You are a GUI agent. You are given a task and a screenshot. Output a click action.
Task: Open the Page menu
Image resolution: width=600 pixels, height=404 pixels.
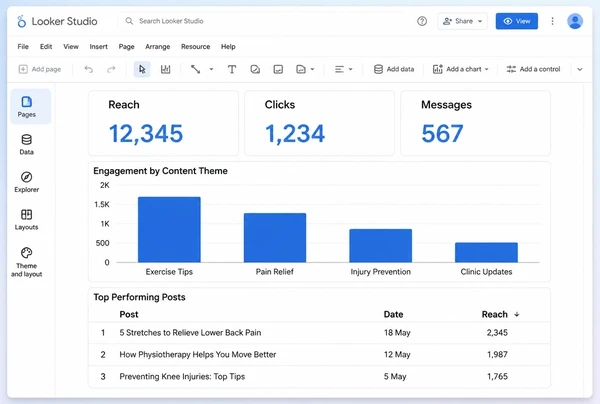126,47
